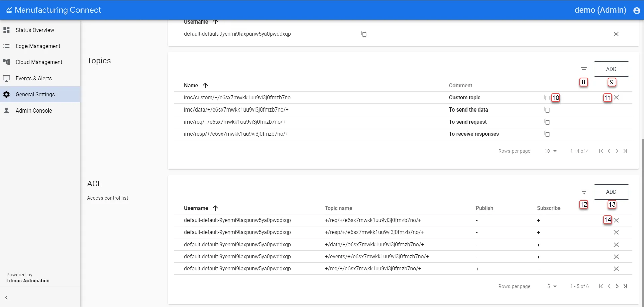Collapse the sidebar with the chevron
Image resolution: width=644 pixels, height=307 pixels.
click(6, 298)
